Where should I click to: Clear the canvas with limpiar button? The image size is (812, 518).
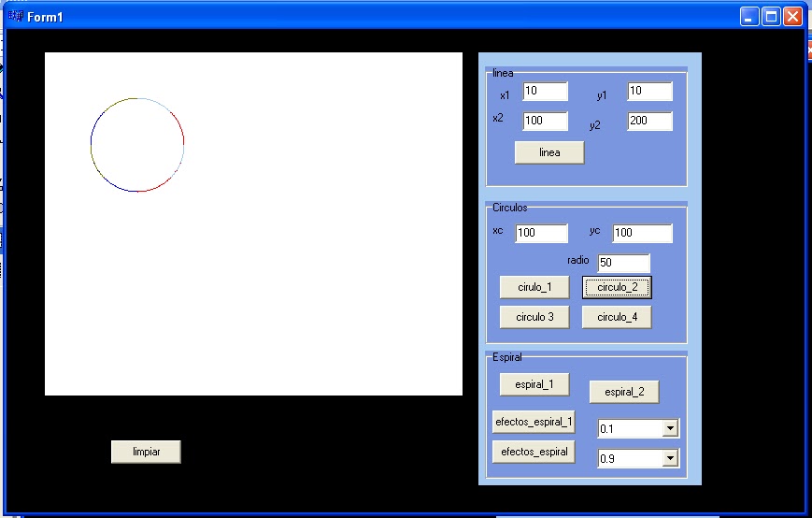pyautogui.click(x=146, y=452)
